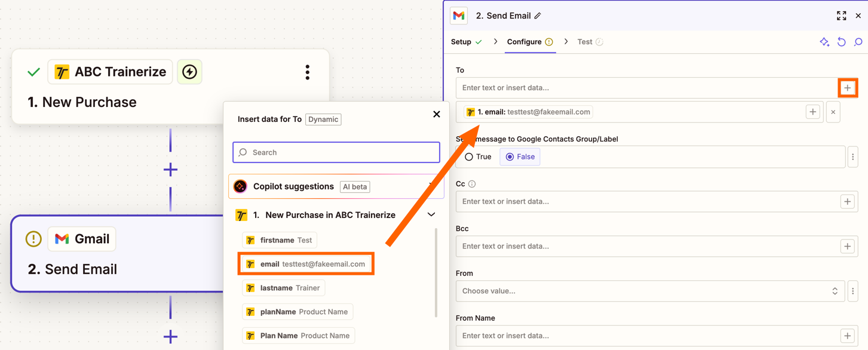The width and height of the screenshot is (868, 350).
Task: Open the three-dot menu on New Purchase step
Action: point(308,72)
